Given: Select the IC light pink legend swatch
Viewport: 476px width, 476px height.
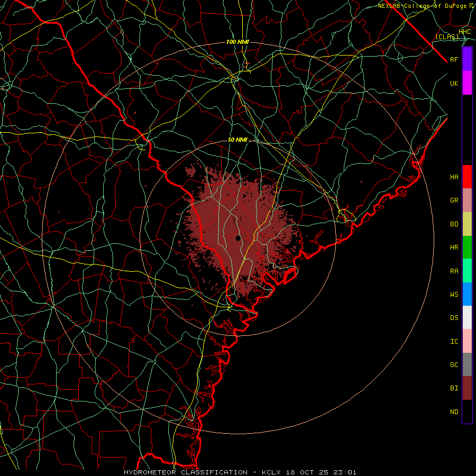Looking at the screenshot, I should point(467,341).
